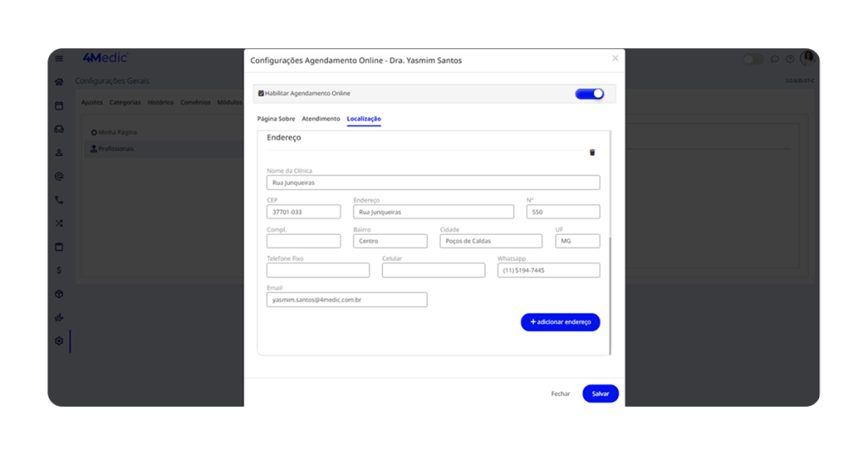
Task: Click the chat bubble icon in the header
Action: tap(775, 59)
